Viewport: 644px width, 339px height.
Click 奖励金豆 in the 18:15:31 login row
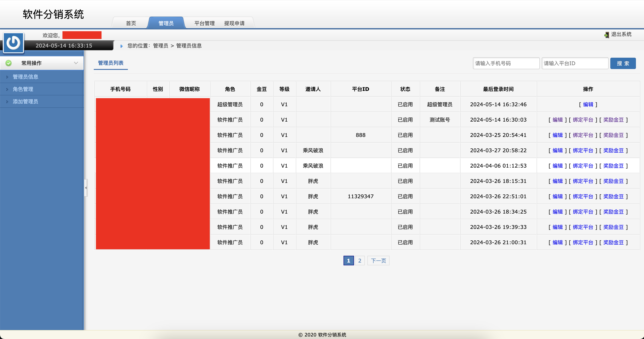pyautogui.click(x=614, y=181)
